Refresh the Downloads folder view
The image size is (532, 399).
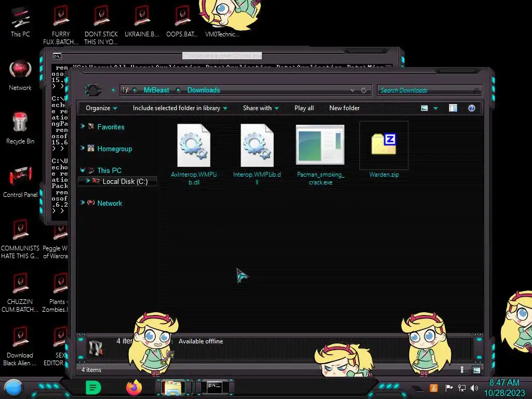(364, 90)
